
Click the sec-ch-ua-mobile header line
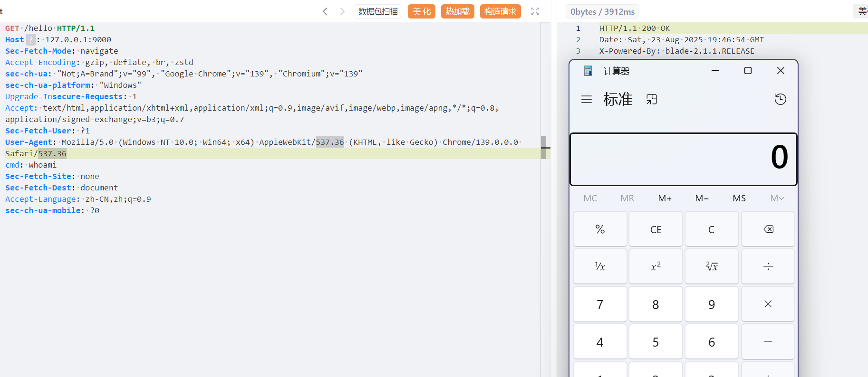pyautogui.click(x=52, y=210)
